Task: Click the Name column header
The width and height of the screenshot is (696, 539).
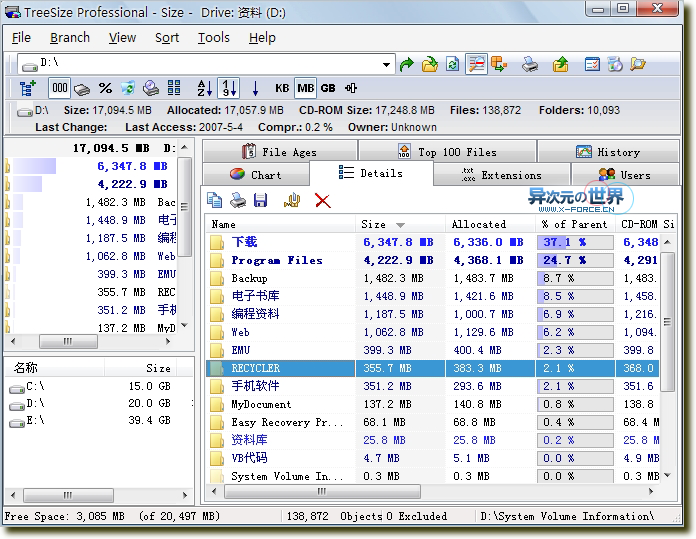Action: (x=281, y=225)
